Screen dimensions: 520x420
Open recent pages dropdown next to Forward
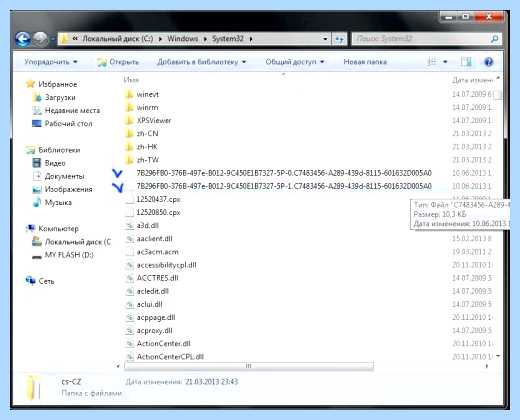pyautogui.click(x=53, y=39)
